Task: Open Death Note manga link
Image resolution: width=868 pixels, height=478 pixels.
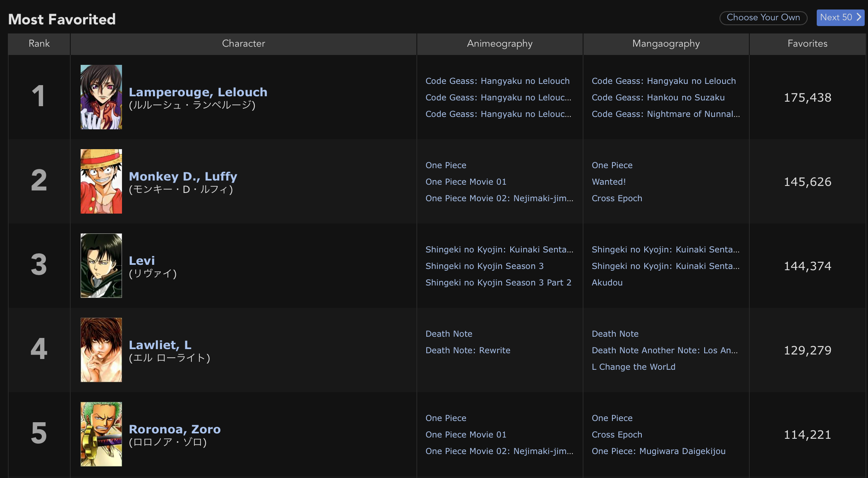Action: click(x=615, y=334)
